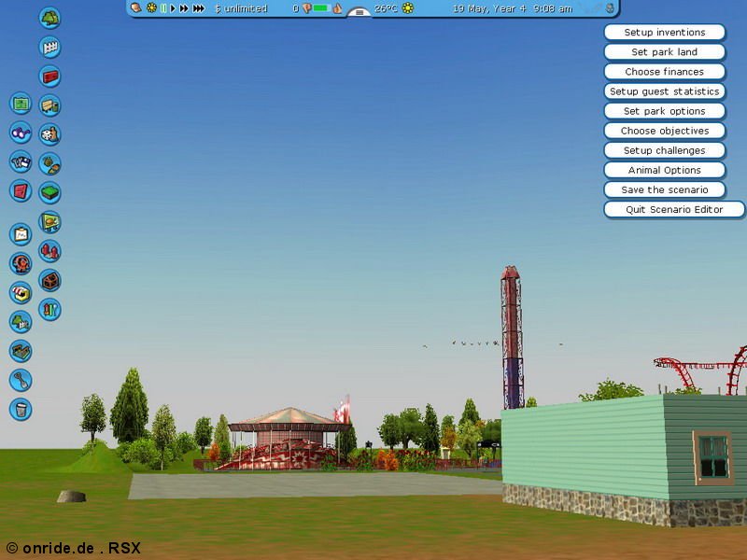Screen dimensions: 747x560
Task: Set game to triple fast-forward speed
Action: pos(199,8)
